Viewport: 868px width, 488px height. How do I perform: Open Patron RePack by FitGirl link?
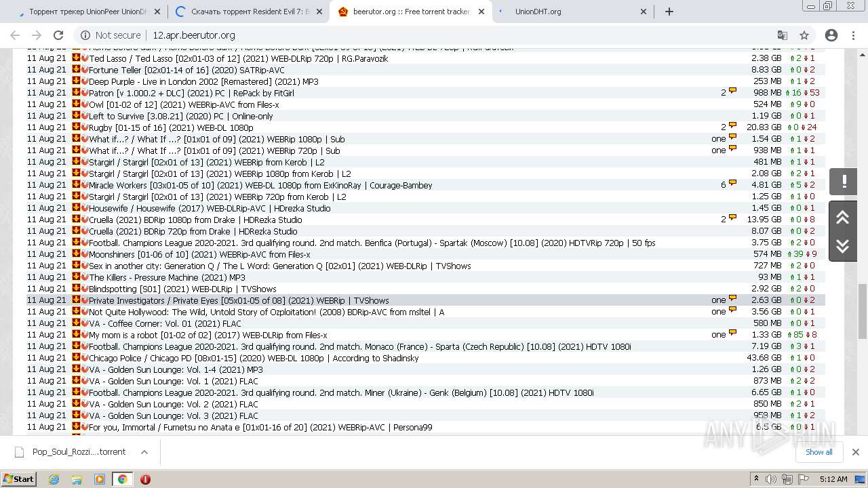pyautogui.click(x=192, y=94)
